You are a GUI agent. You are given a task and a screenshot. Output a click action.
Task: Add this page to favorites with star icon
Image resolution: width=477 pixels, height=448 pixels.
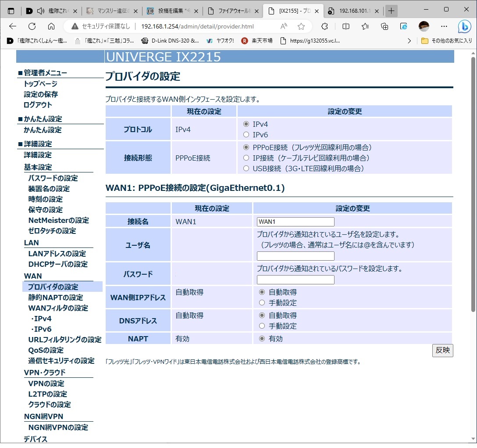[x=301, y=26]
